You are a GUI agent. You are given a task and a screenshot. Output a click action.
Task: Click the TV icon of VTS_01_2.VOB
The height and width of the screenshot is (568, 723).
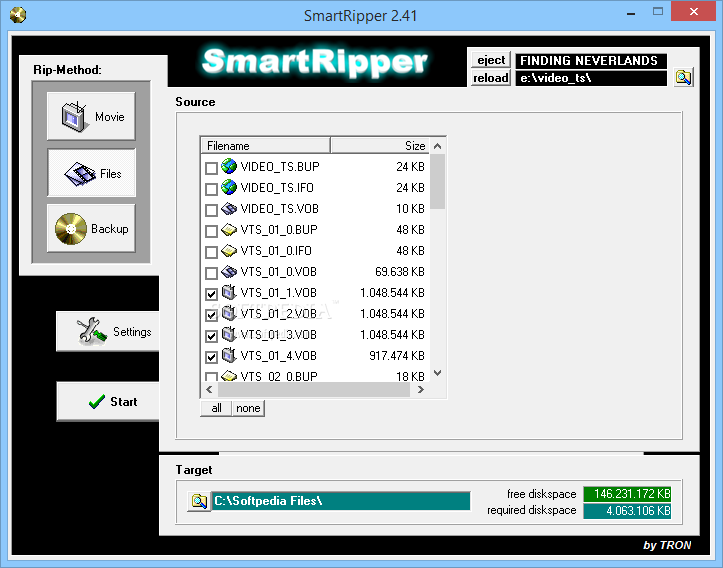pos(229,313)
